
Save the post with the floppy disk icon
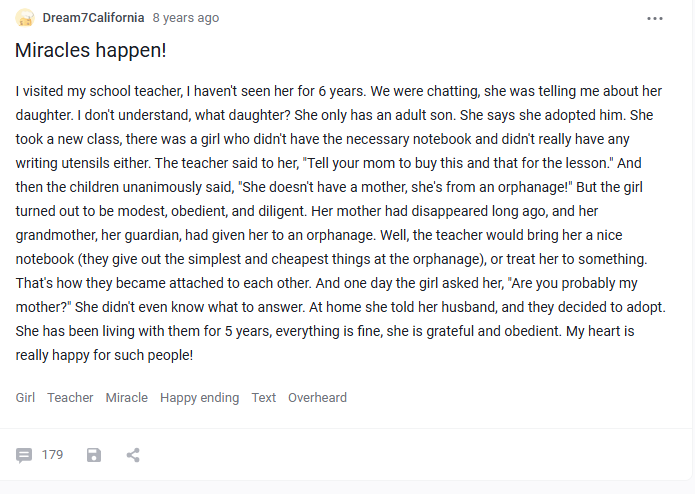[x=94, y=455]
